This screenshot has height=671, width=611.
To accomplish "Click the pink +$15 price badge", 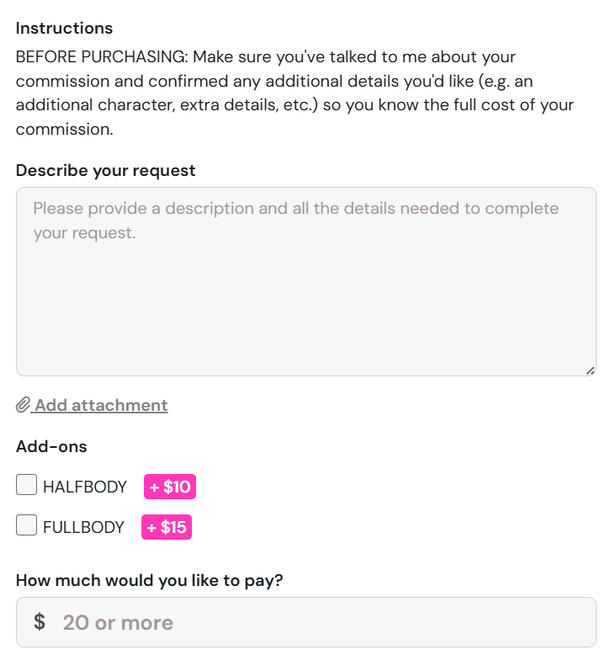I will [166, 527].
